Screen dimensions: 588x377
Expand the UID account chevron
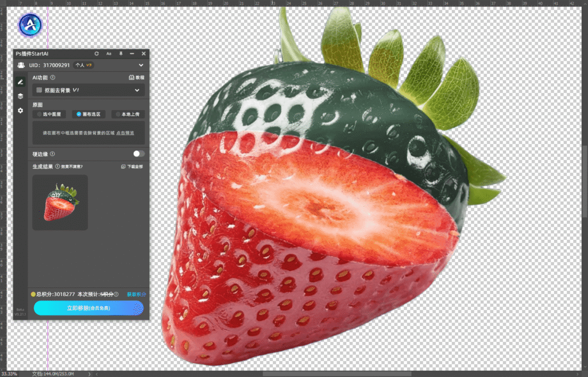(141, 65)
